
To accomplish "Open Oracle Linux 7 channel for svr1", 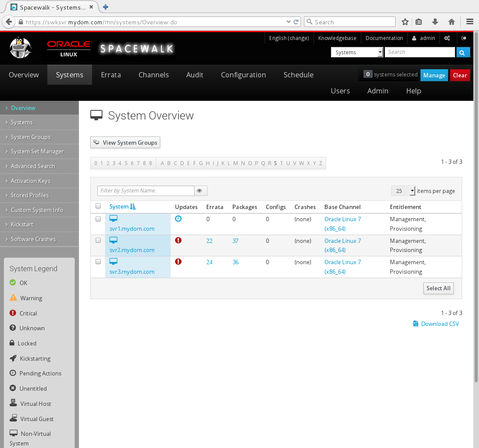I will 343,224.
